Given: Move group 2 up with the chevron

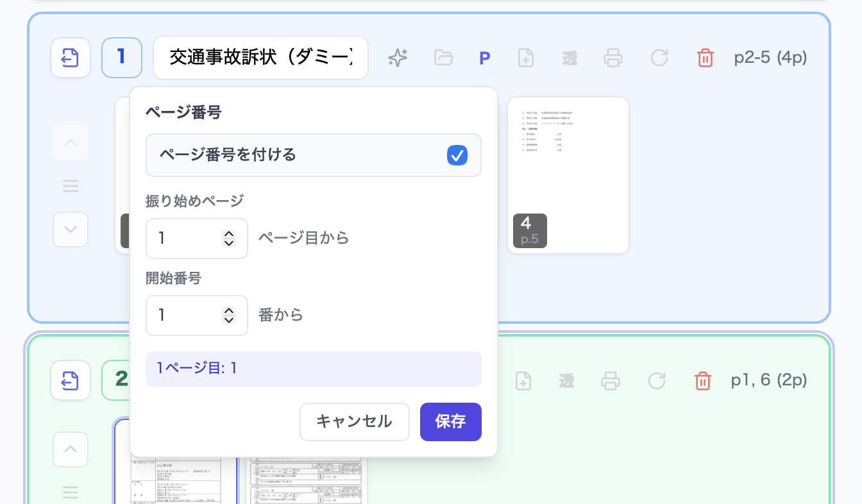Looking at the screenshot, I should pos(71,449).
